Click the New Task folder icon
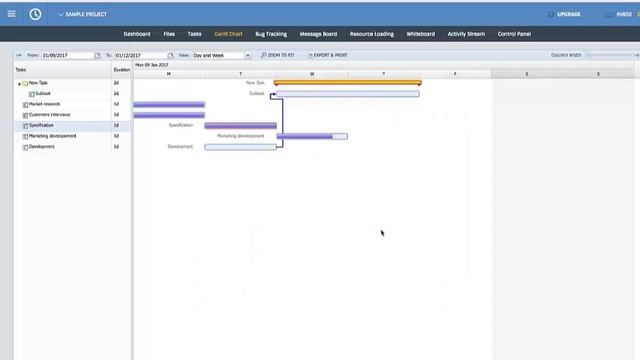The image size is (640, 360). (x=25, y=83)
